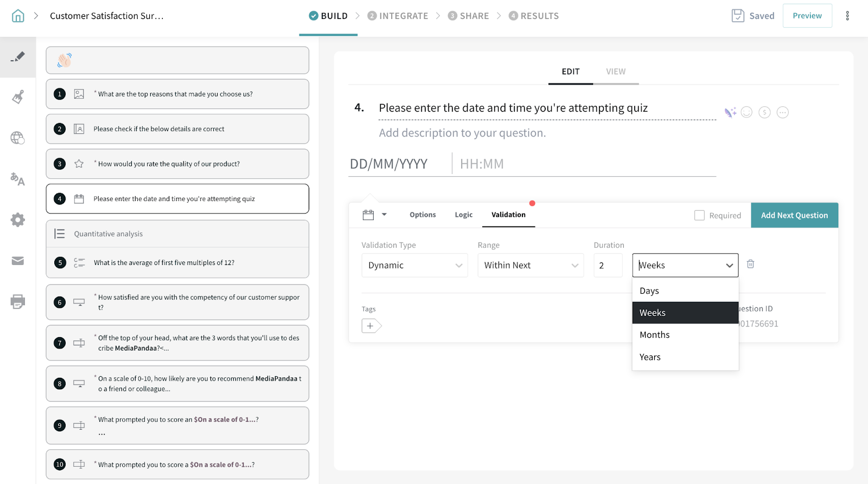Open the settings gear in the left sidebar
The width and height of the screenshot is (868, 484).
pos(18,220)
